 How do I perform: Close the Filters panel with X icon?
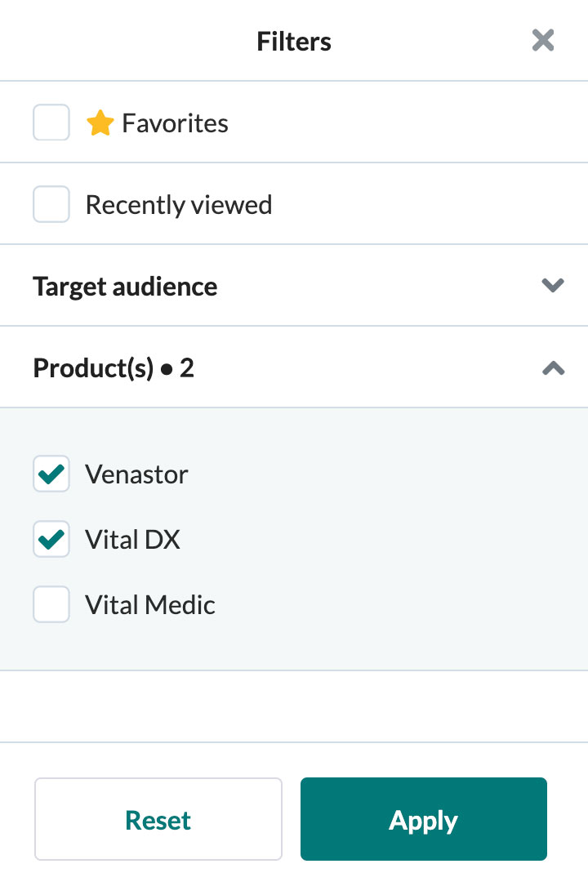tap(543, 41)
